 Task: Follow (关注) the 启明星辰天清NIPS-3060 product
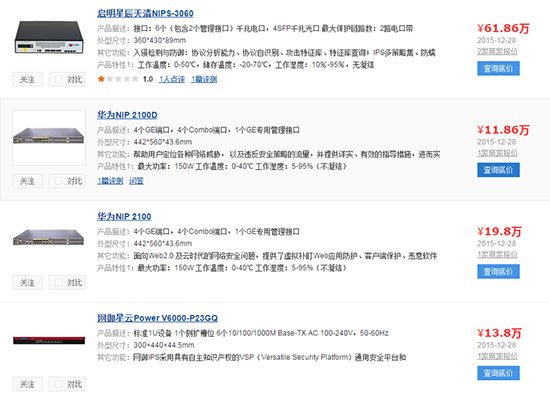tap(28, 79)
